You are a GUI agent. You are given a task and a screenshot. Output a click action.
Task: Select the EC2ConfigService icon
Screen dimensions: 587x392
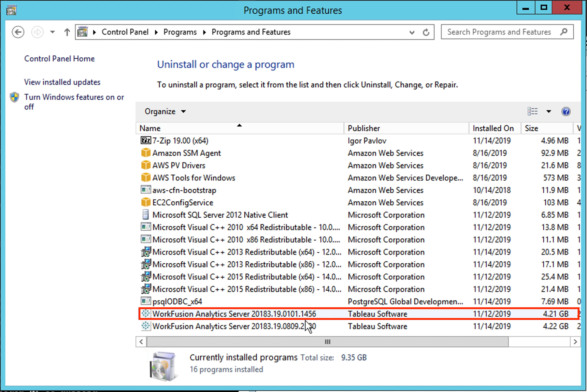coord(146,202)
